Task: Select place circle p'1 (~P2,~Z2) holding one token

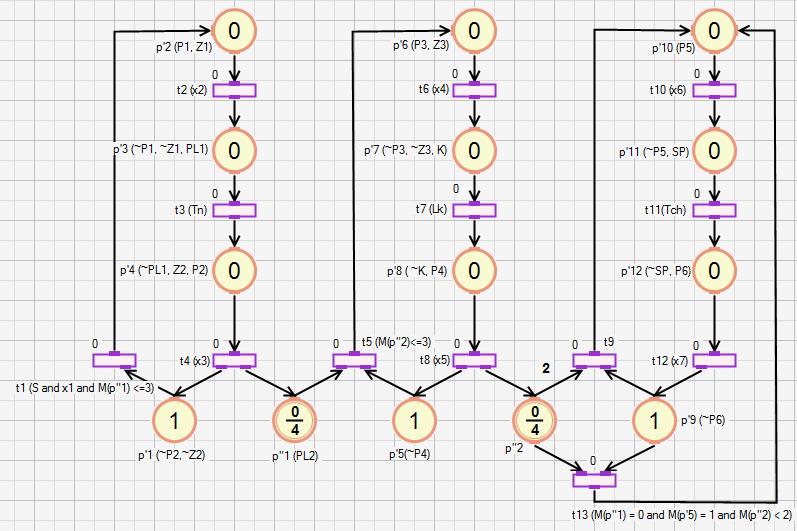Action: 174,420
